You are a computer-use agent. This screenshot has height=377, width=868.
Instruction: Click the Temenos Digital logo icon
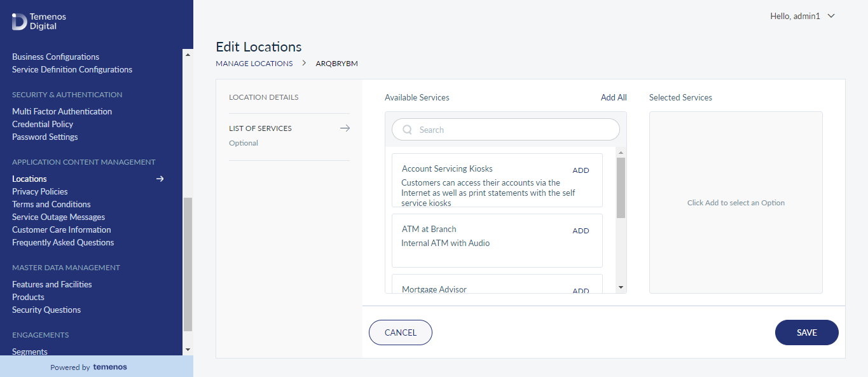(19, 22)
